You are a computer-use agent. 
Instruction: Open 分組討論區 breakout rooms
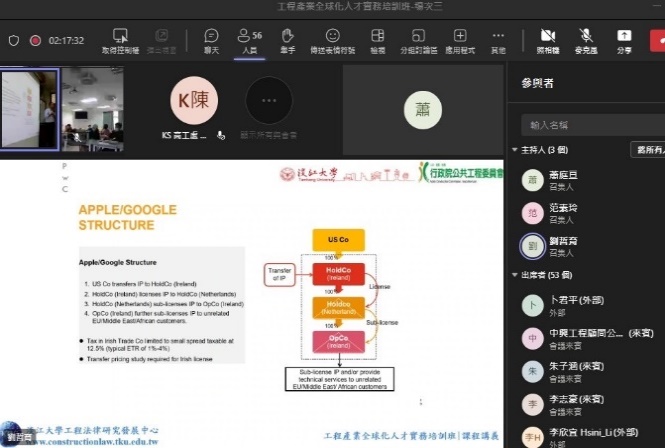click(x=419, y=42)
